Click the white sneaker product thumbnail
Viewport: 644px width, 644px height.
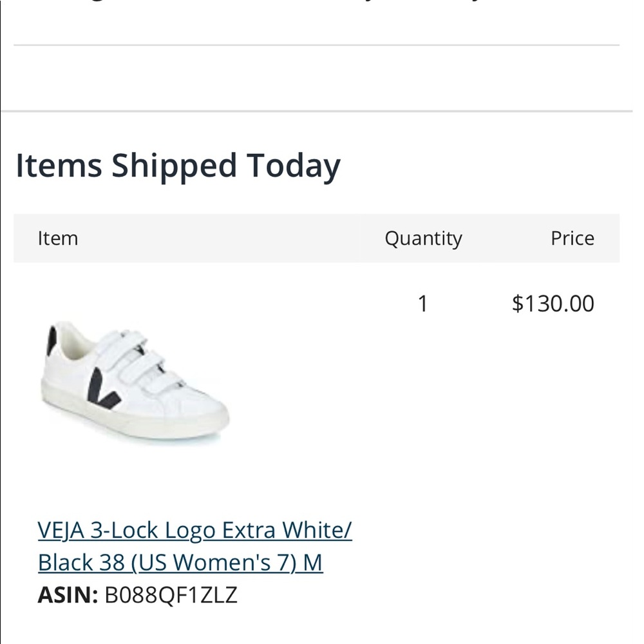[x=134, y=381]
